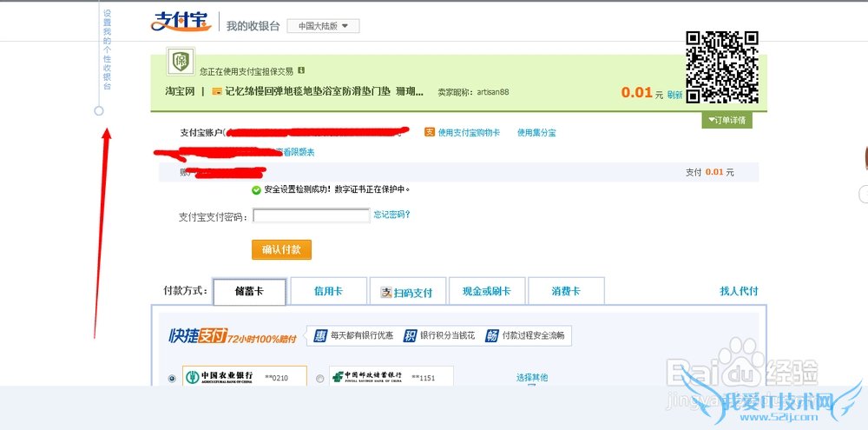Click the 中国农业银行 card ending 0210
Viewport: 868px width, 430px height.
coord(245,377)
